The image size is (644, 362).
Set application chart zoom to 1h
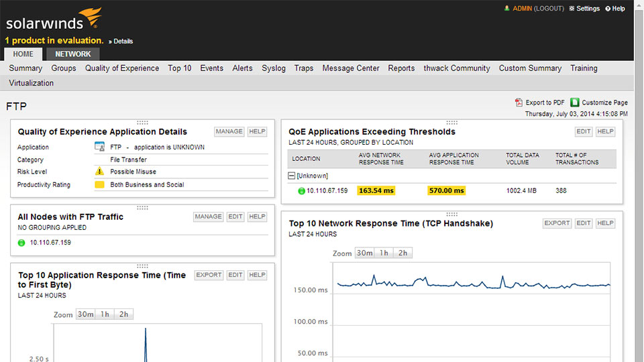[105, 314]
